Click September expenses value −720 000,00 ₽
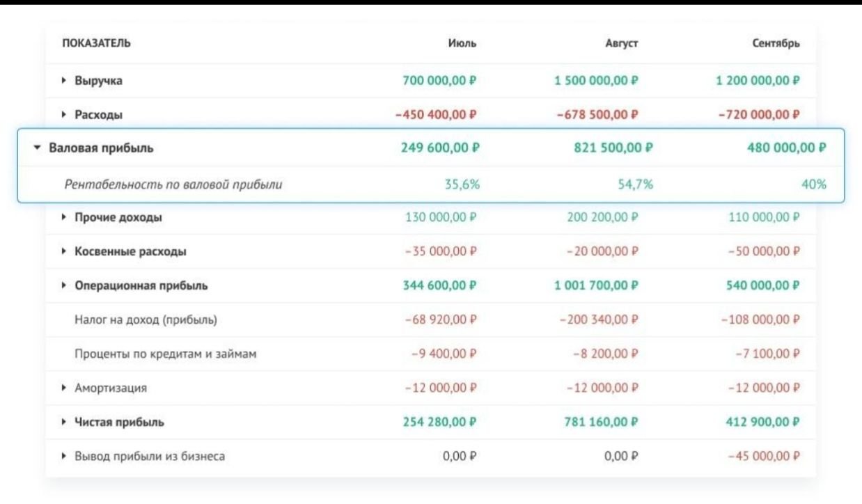Screen dimensions: 862x504 point(759,114)
